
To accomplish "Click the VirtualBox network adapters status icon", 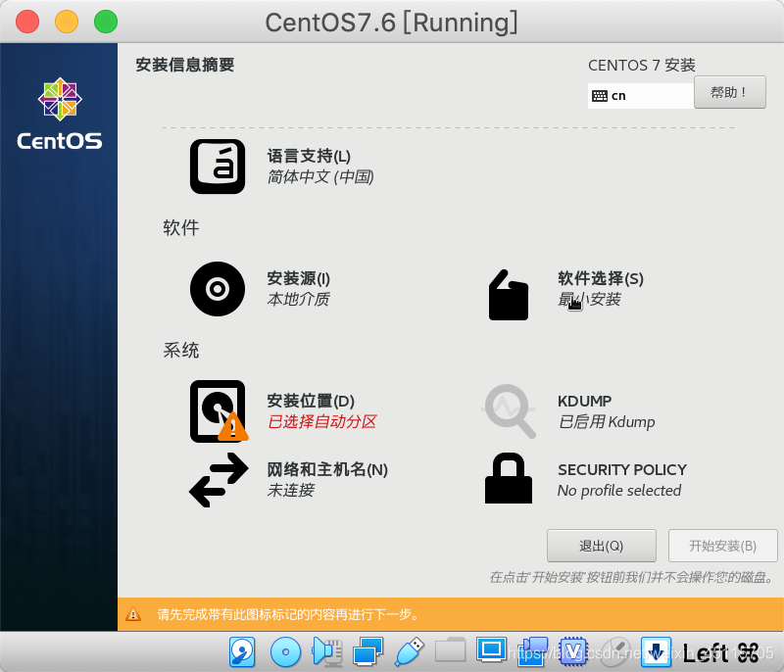I will click(x=368, y=652).
